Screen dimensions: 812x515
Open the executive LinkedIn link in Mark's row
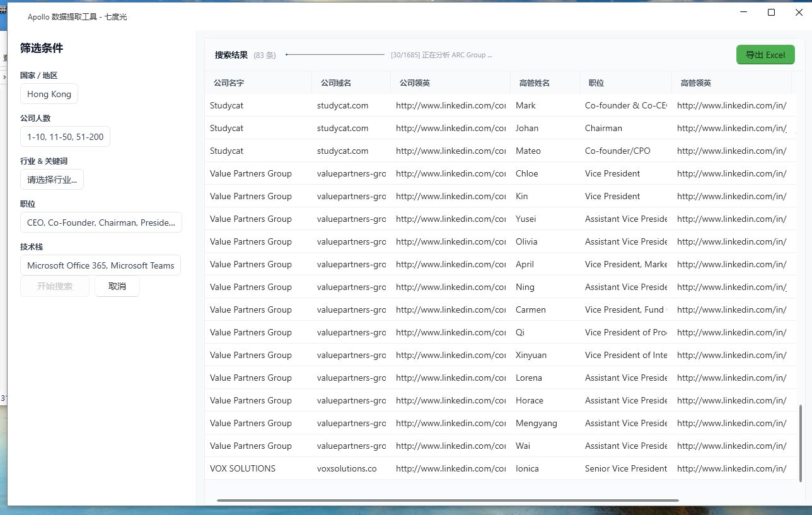click(x=731, y=105)
